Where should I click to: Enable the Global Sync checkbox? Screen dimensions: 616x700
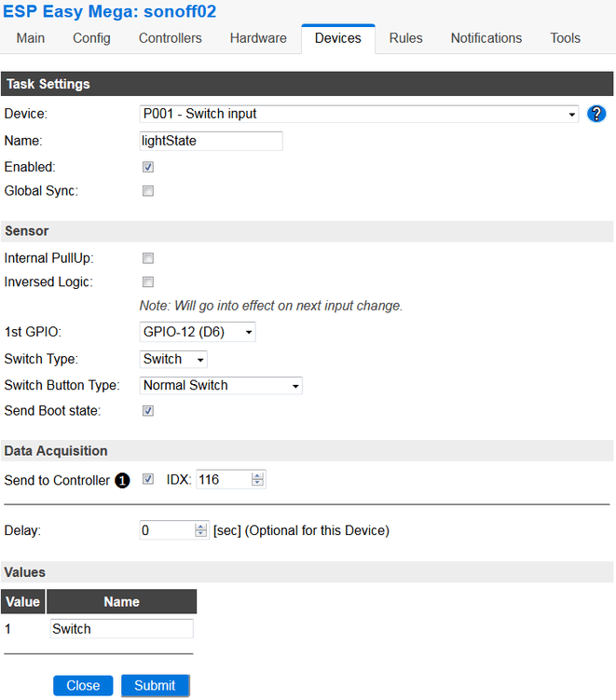(x=147, y=191)
